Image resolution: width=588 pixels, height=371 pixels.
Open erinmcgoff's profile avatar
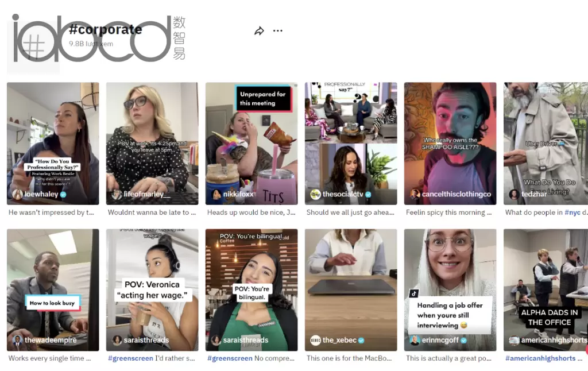[x=415, y=340]
